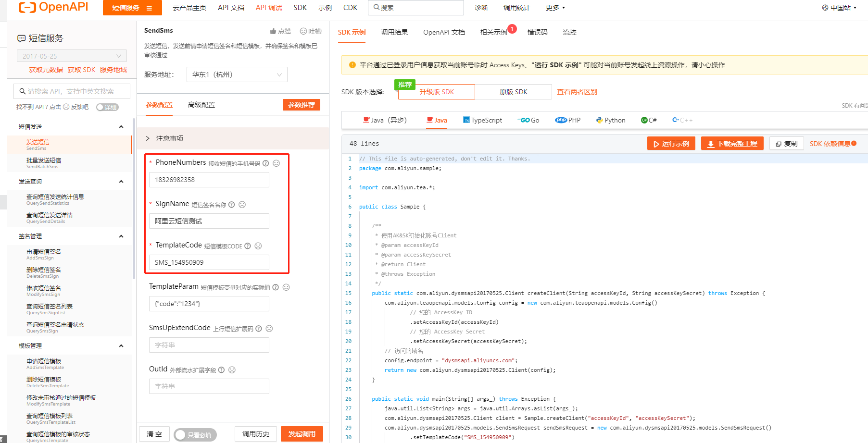The height and width of the screenshot is (443, 868).
Task: Toggle the 只看必填 switch
Action: (195, 434)
